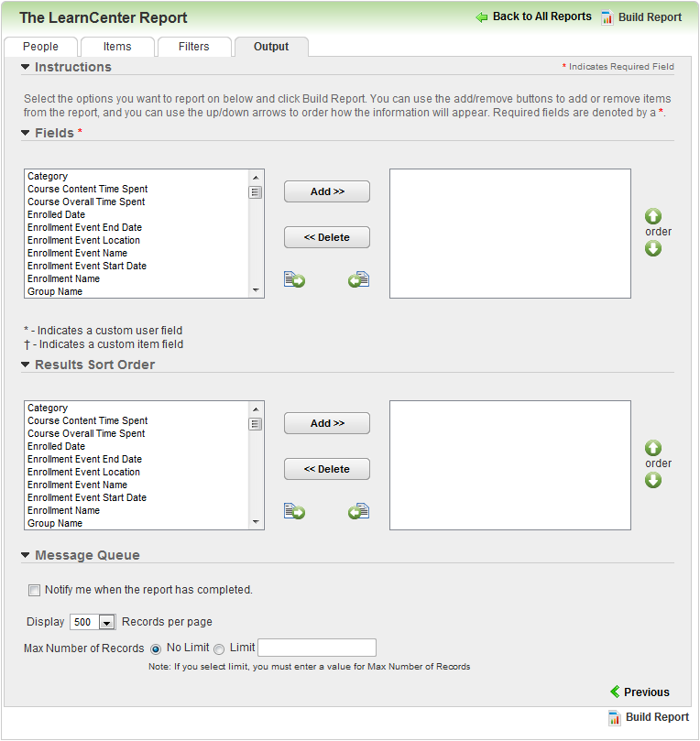Click the Fields remove-all icon with green left arrow
The image size is (700, 741).
coord(359,279)
